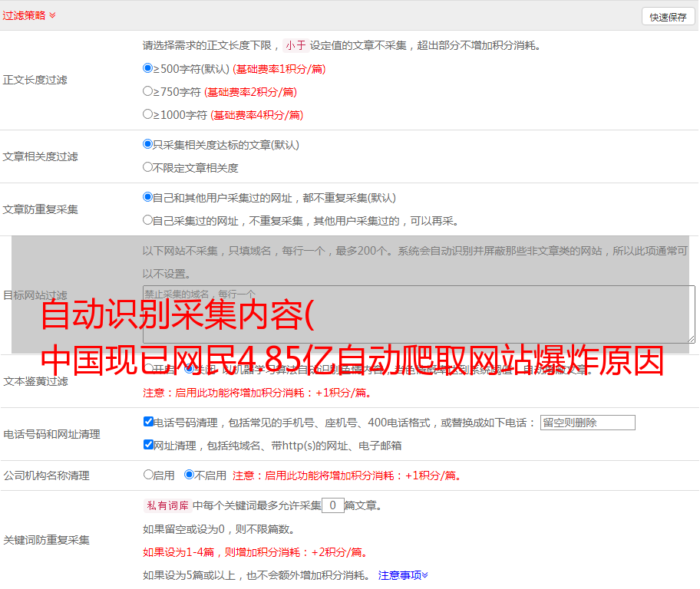
Task: Click the 文章防重复采集 row label
Action: click(40, 209)
